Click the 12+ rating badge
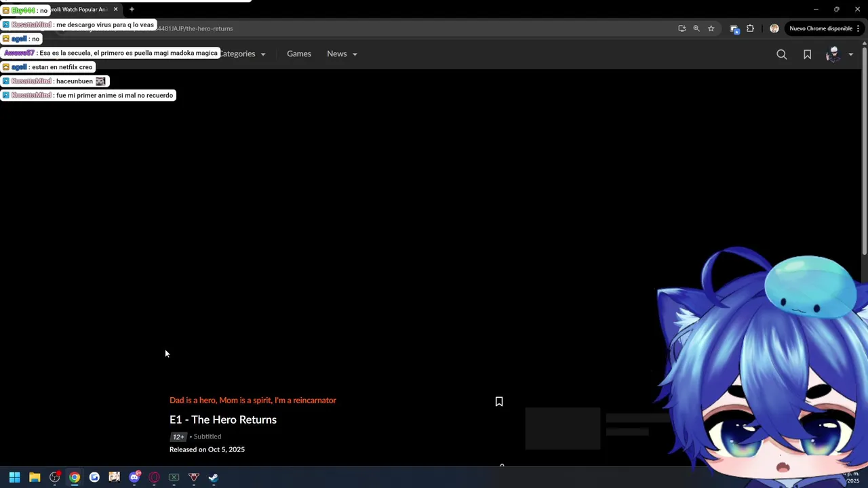This screenshot has height=488, width=868. tap(178, 436)
